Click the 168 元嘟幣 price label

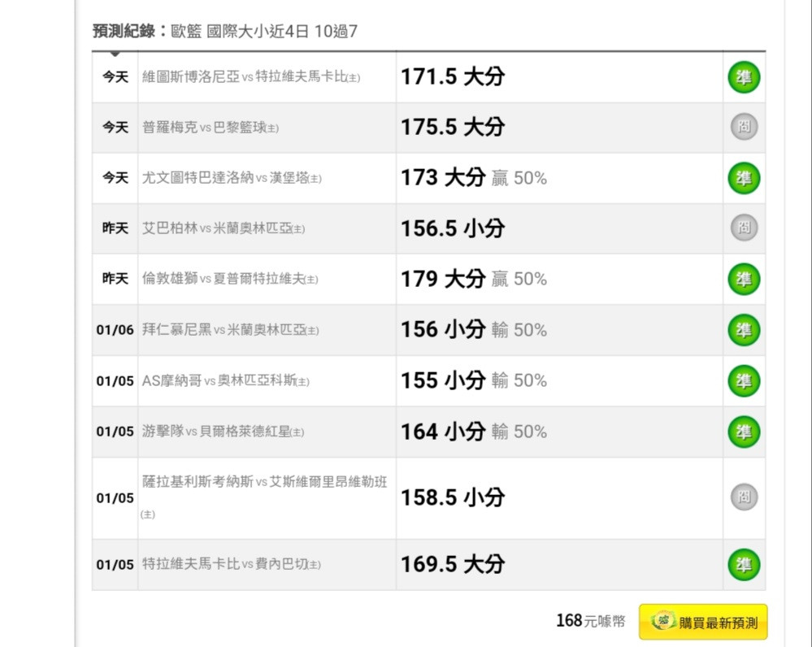[591, 620]
